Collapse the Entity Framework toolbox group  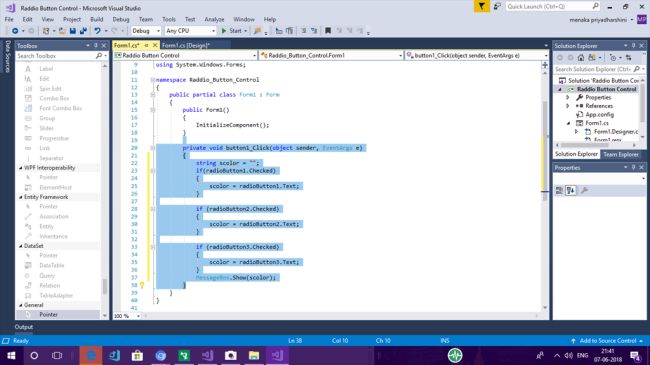[21, 197]
